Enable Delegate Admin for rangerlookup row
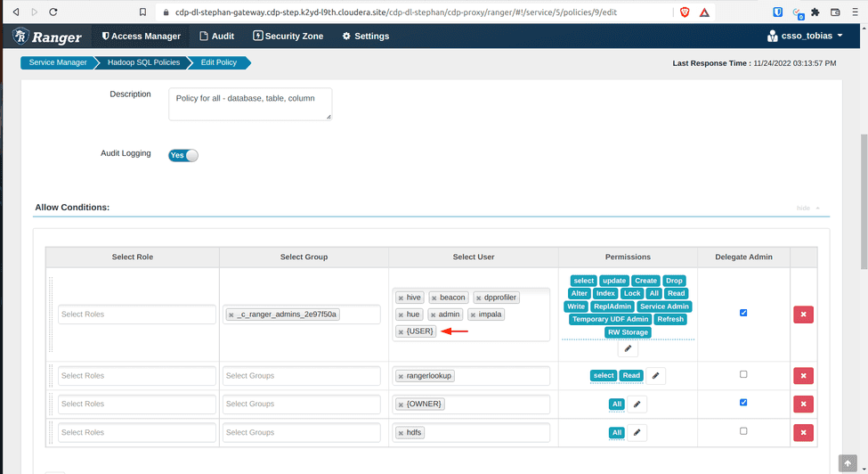Image resolution: width=868 pixels, height=474 pixels. [x=743, y=374]
